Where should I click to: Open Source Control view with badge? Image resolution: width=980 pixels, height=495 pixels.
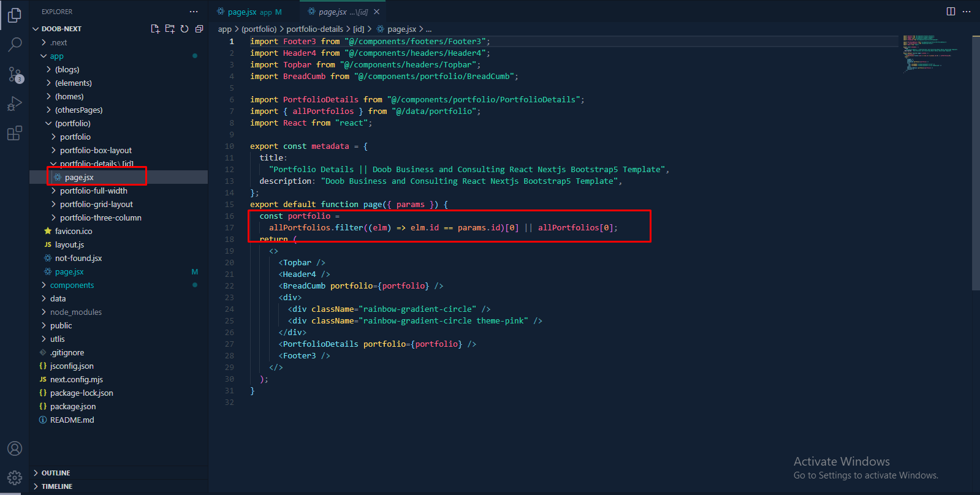tap(15, 74)
